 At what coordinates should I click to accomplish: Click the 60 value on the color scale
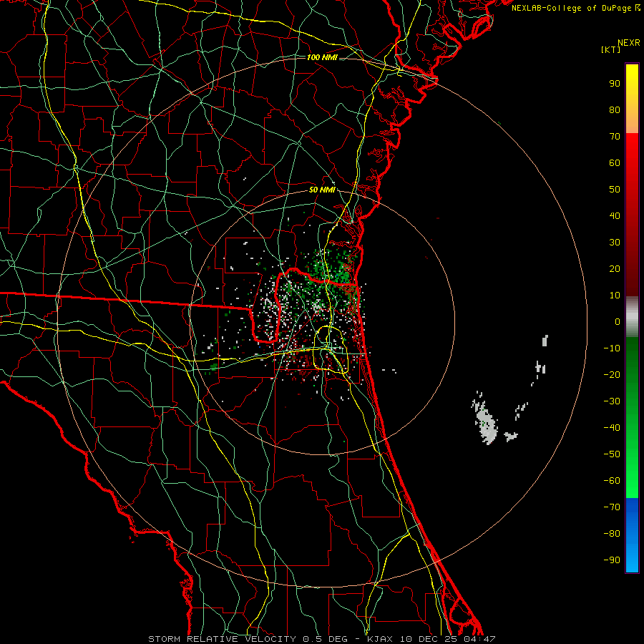615,163
